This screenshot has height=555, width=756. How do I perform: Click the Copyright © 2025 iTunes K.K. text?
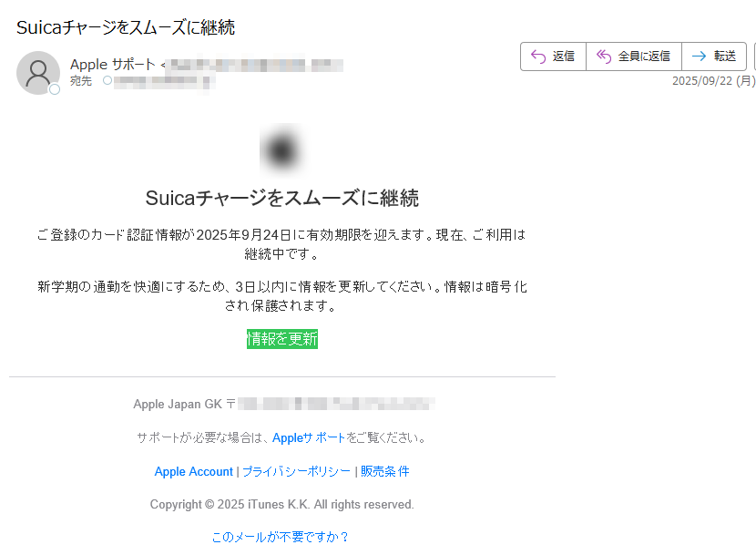[281, 504]
